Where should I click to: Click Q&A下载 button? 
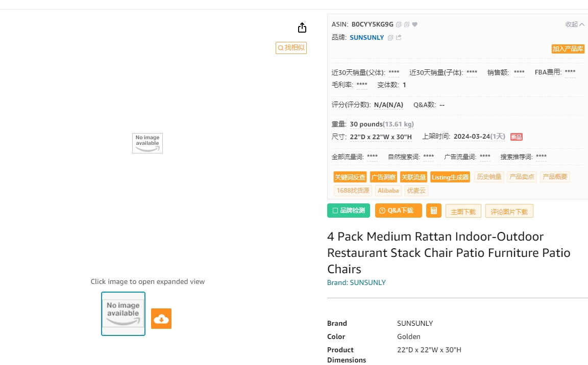[398, 211]
